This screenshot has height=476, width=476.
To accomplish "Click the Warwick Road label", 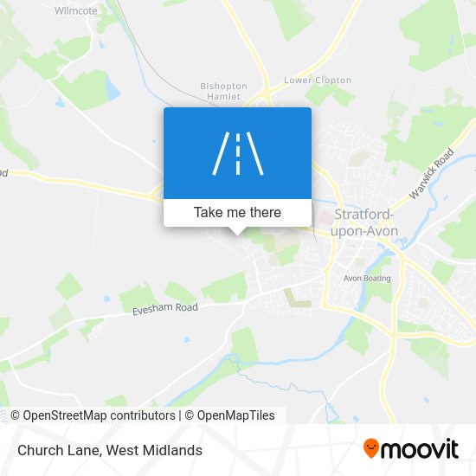I will click(431, 174).
